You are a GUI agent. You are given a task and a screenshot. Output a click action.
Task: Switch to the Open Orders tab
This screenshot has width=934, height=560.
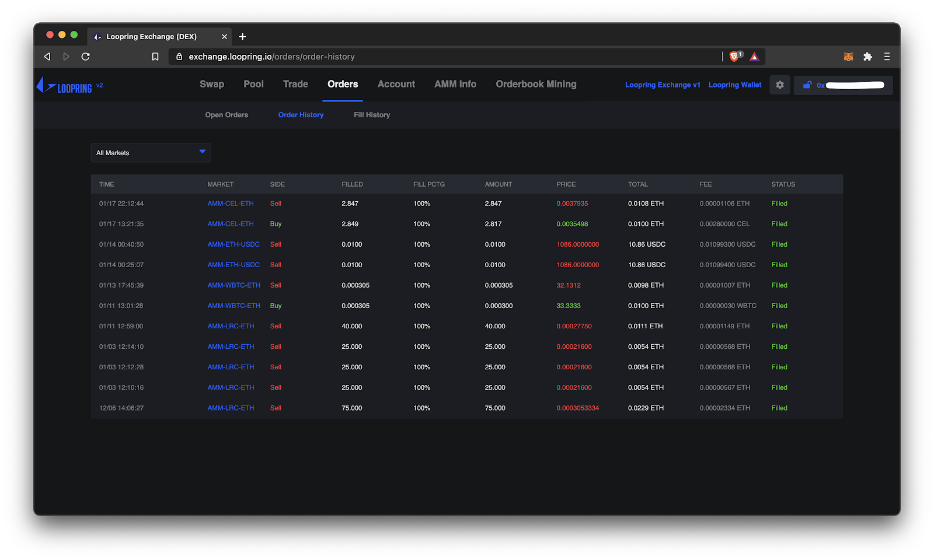[226, 115]
